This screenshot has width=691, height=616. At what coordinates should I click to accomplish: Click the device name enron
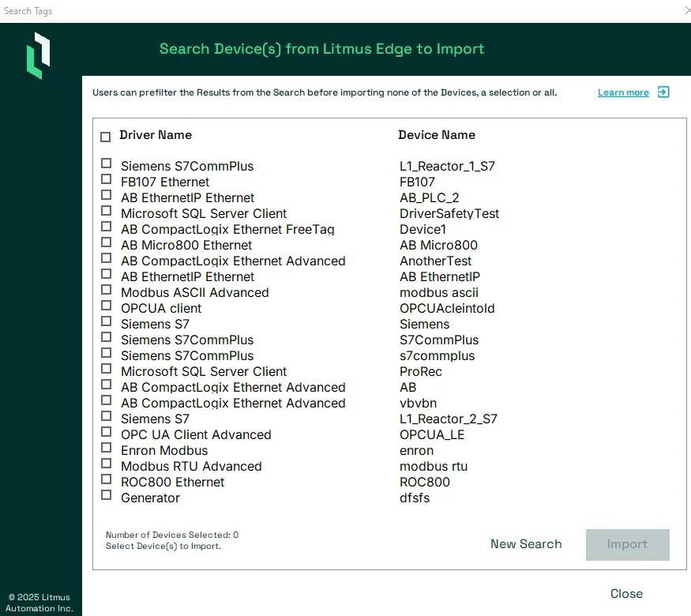pos(416,451)
